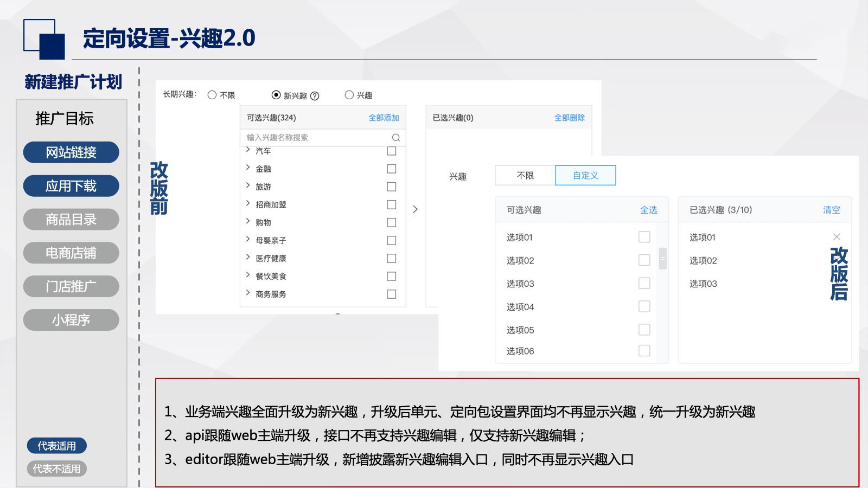Screen dimensions: 868x488
Task: Check the 餐饮美食 checkbox
Action: click(x=392, y=276)
